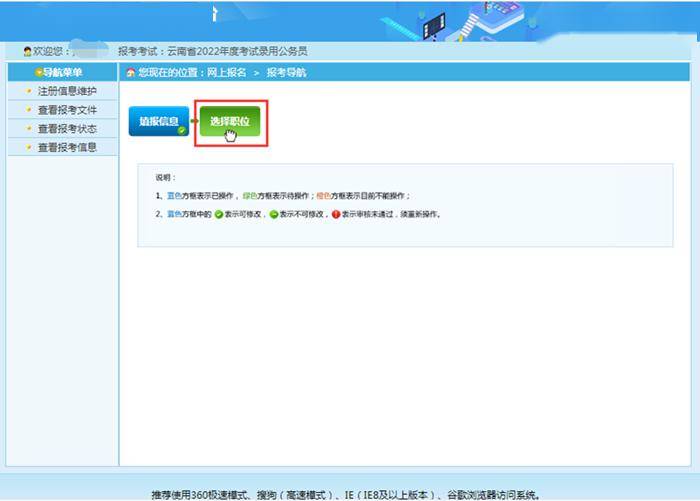Click the arrow between 填报信息 and 选择职位

193,122
